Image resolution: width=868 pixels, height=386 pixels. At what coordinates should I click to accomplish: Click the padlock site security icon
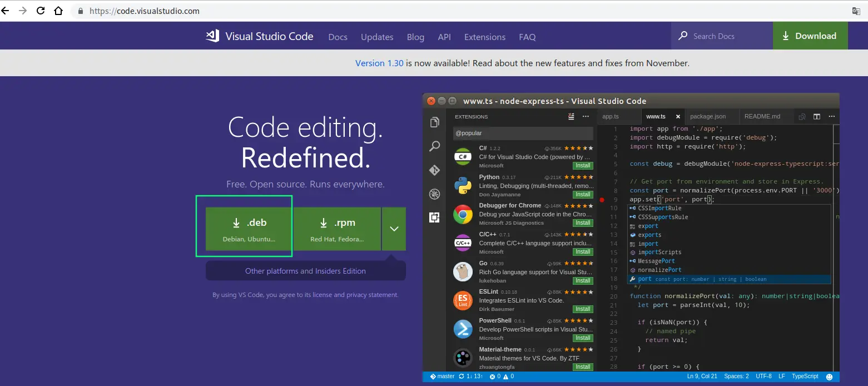click(x=81, y=11)
